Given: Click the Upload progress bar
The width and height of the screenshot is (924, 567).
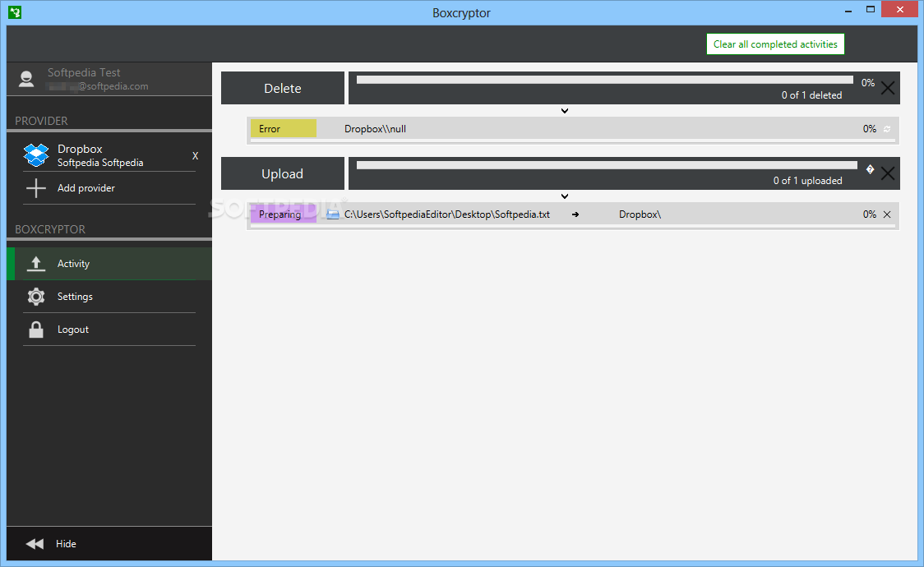Looking at the screenshot, I should 607,165.
